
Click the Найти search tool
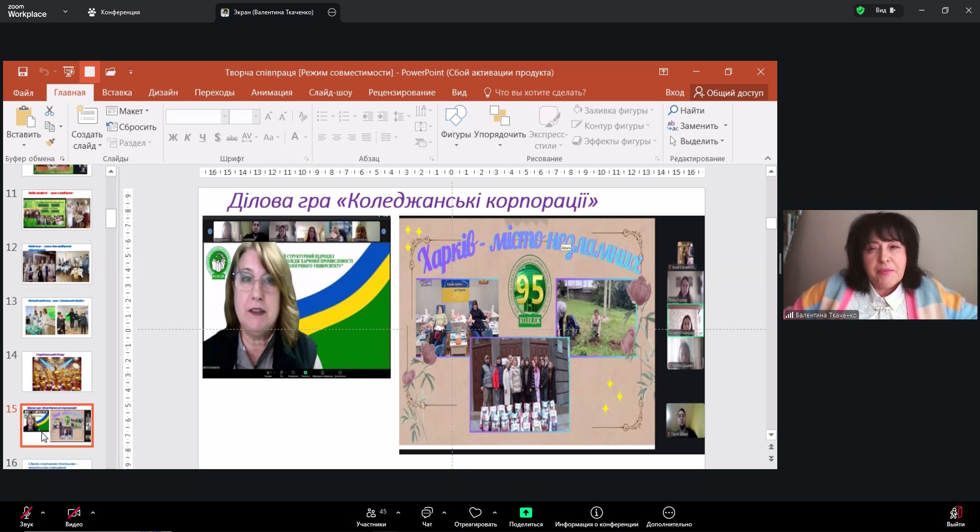[686, 110]
